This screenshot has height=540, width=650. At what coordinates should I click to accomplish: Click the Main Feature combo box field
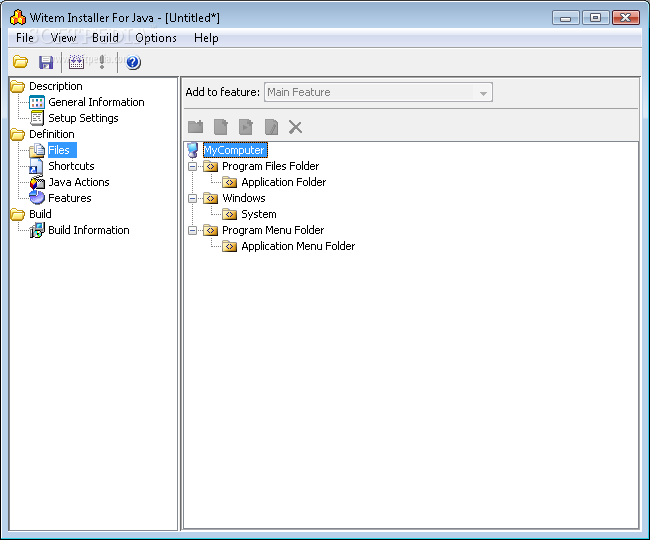[378, 92]
